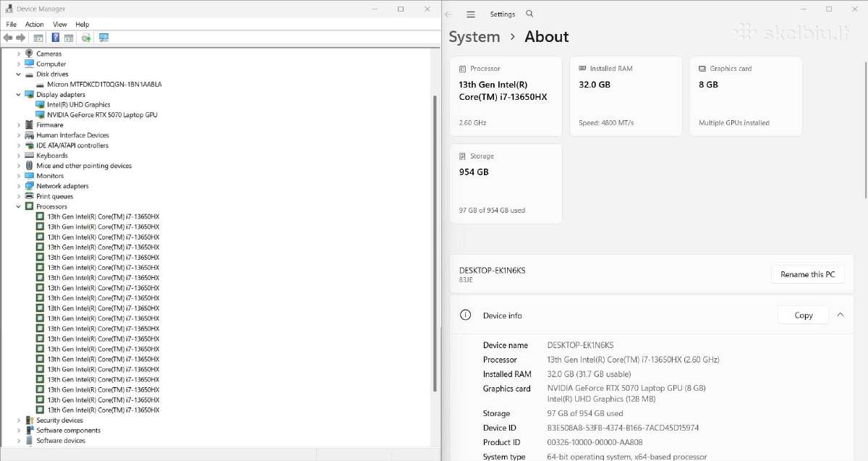Click the chip icon in the Processor card
Image resolution: width=868 pixels, height=461 pixels.
point(463,69)
